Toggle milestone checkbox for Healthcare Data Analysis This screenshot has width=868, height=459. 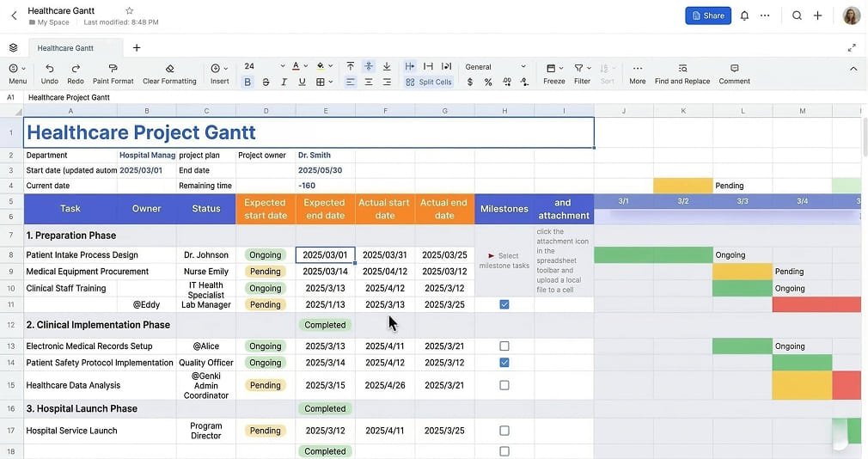[504, 385]
